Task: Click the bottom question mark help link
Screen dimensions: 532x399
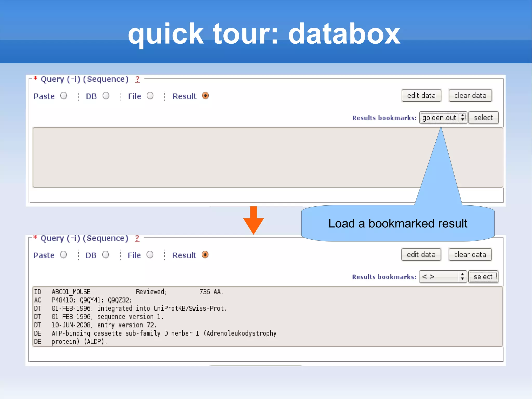Action: tap(137, 238)
